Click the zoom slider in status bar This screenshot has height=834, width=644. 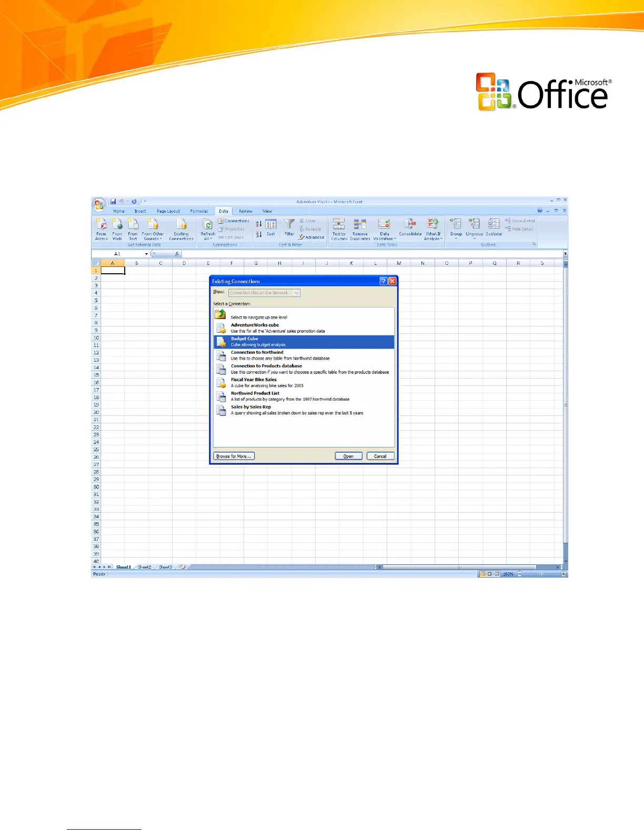point(541,574)
